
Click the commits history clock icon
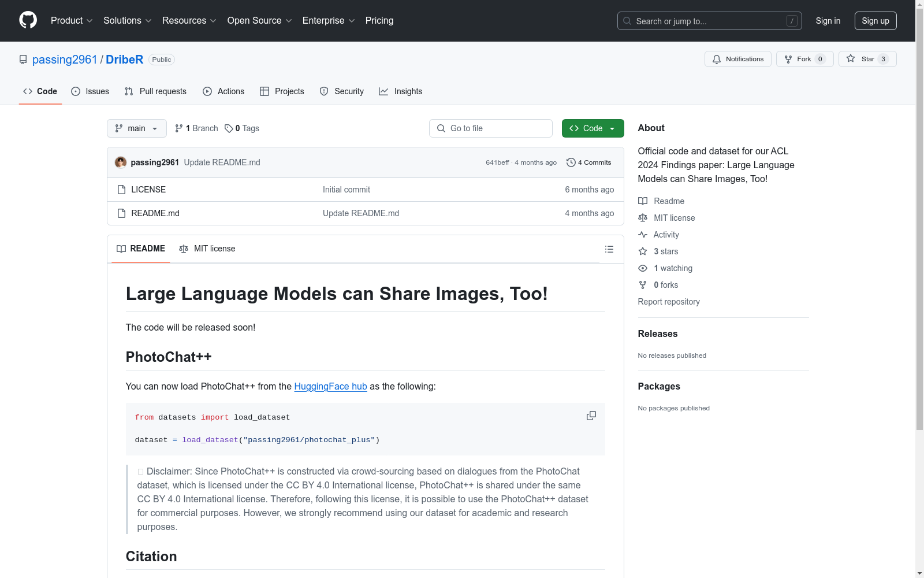pyautogui.click(x=571, y=162)
